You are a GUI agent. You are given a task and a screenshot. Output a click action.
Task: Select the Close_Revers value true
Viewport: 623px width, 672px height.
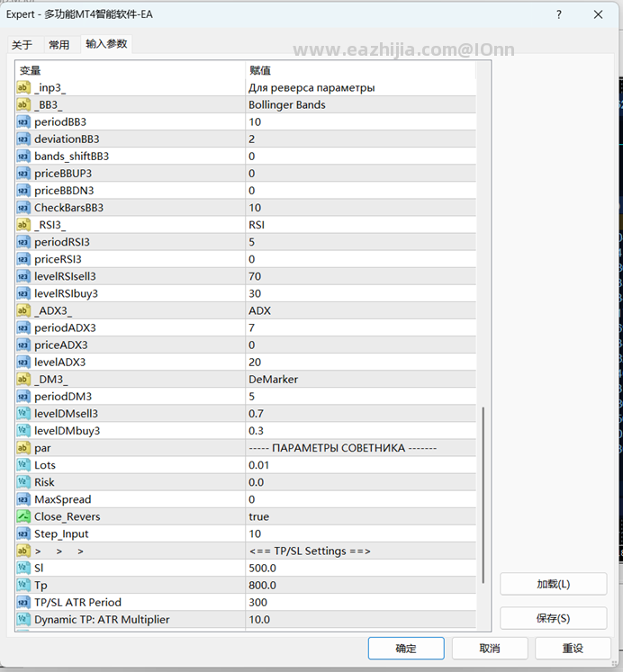pos(259,516)
